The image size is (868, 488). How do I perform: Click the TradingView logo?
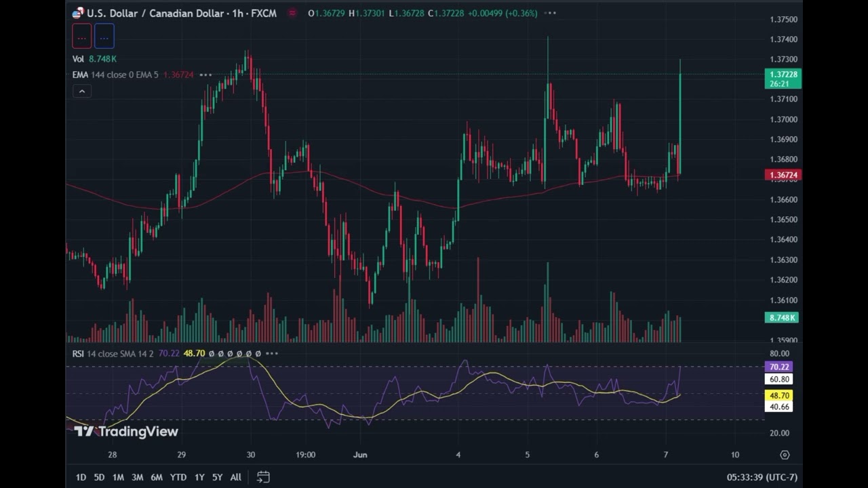126,432
